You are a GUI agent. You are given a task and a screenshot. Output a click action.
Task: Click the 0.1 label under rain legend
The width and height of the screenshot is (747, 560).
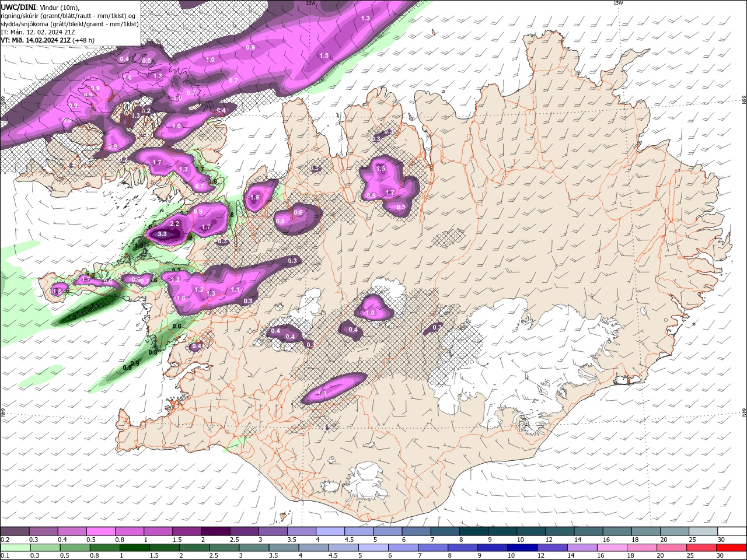point(5,556)
